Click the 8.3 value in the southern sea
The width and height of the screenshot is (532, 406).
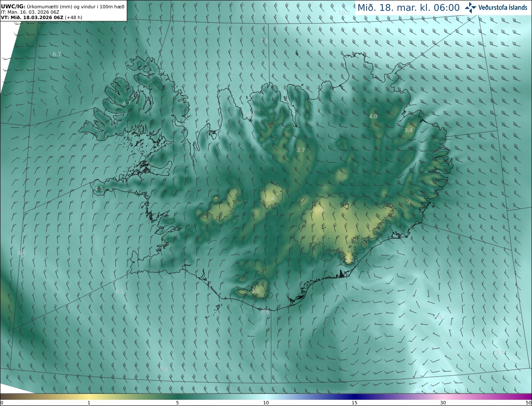click(164, 369)
